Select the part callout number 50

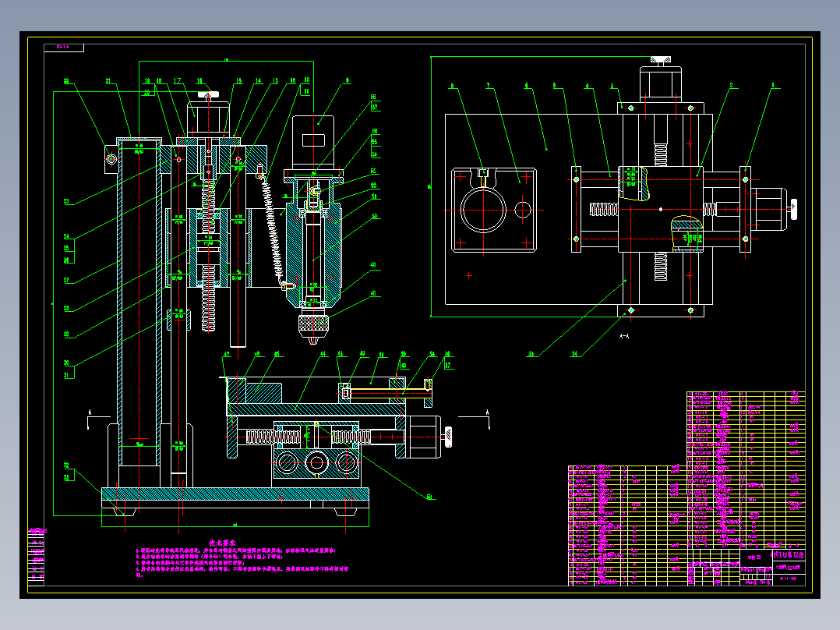pos(374,217)
